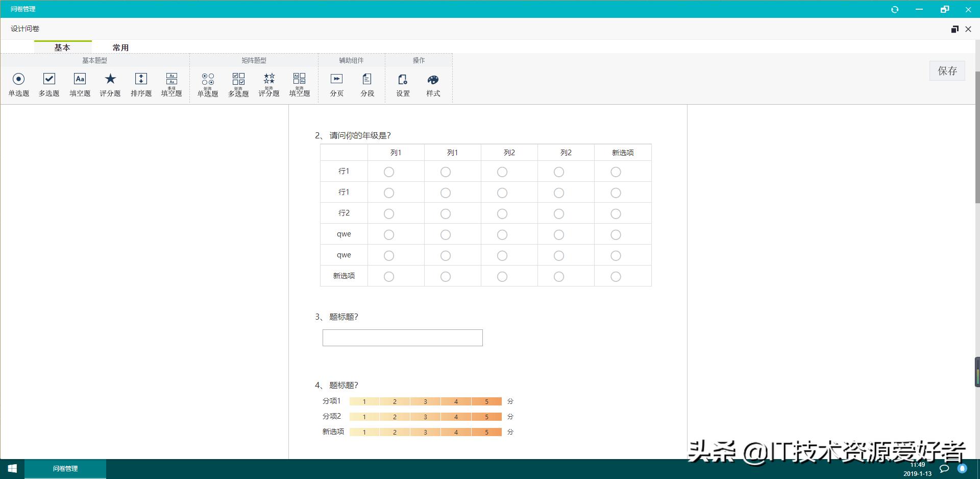This screenshot has height=479, width=980.
Task: Switch to the 基本 tab
Action: 63,47
